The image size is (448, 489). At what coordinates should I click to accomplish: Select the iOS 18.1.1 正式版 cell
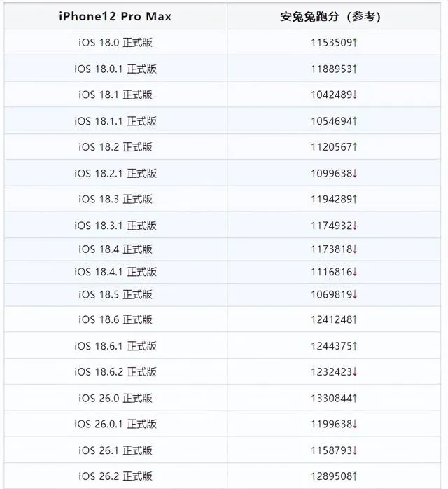[115, 120]
